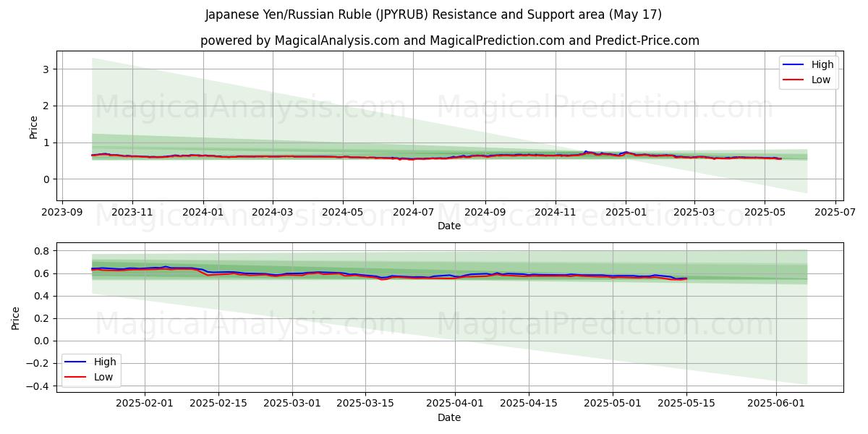Screen dimensions: 868x434
Task: Click the top chart 'Date' axis label
Action: coord(449,226)
